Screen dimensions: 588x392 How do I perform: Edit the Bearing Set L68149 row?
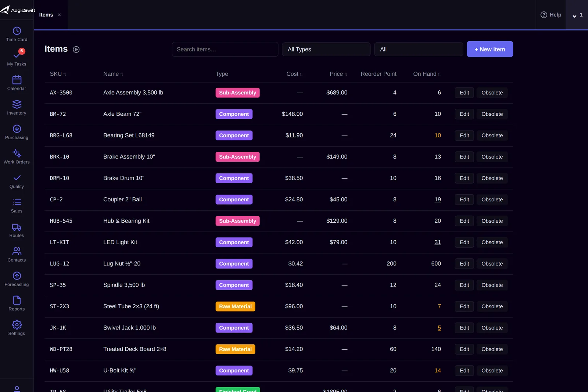[464, 136]
